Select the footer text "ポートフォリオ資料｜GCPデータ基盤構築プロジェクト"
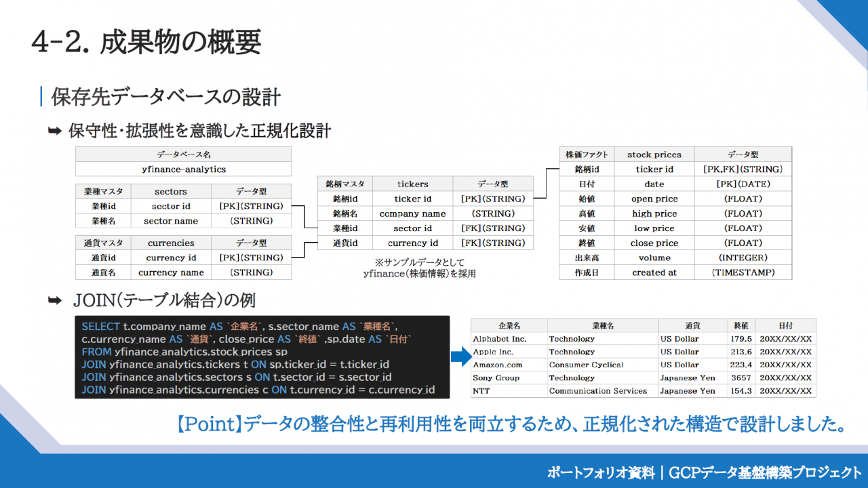This screenshot has height=488, width=868. click(x=704, y=472)
